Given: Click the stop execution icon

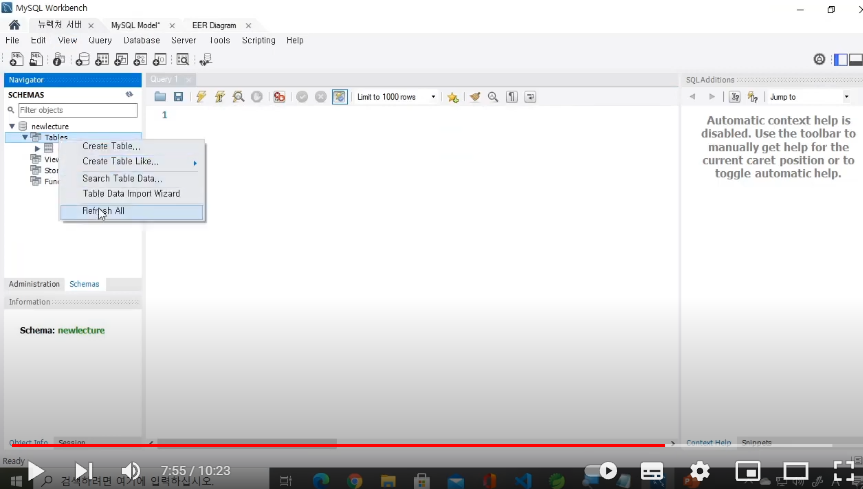Looking at the screenshot, I should (x=257, y=97).
